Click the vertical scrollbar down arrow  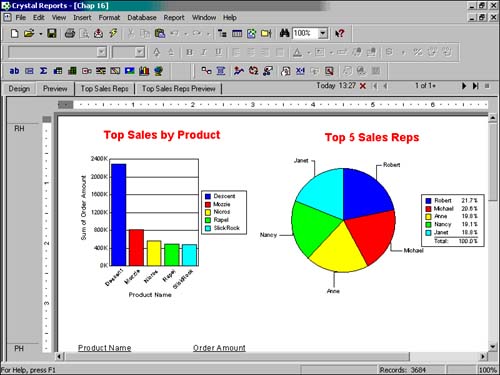493,346
